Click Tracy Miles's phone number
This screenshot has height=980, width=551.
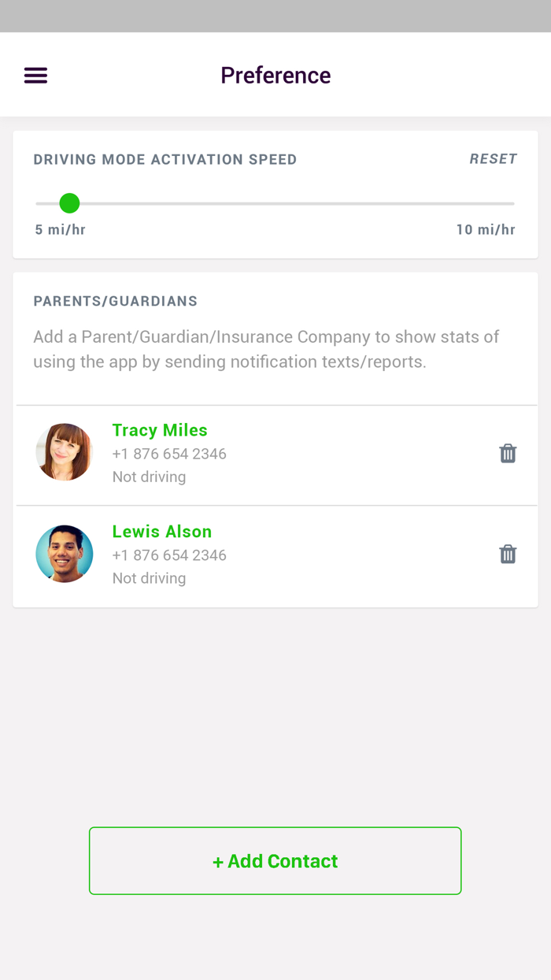tap(168, 454)
